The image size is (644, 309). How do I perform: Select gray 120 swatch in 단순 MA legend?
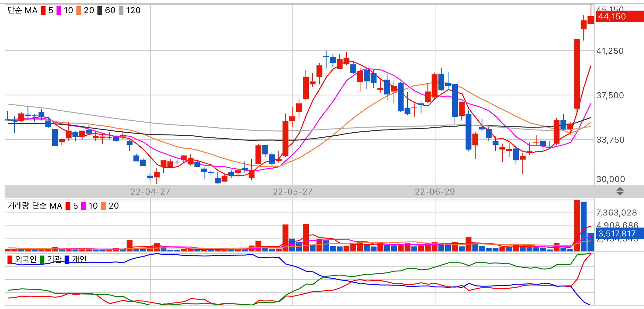121,11
